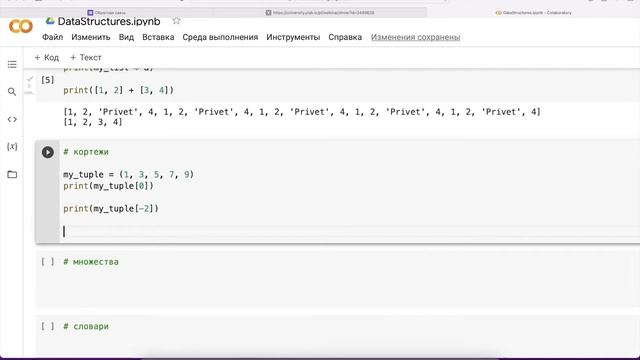This screenshot has width=640, height=360.
Task: Click the run bracket of the множества cell
Action: tap(47, 262)
